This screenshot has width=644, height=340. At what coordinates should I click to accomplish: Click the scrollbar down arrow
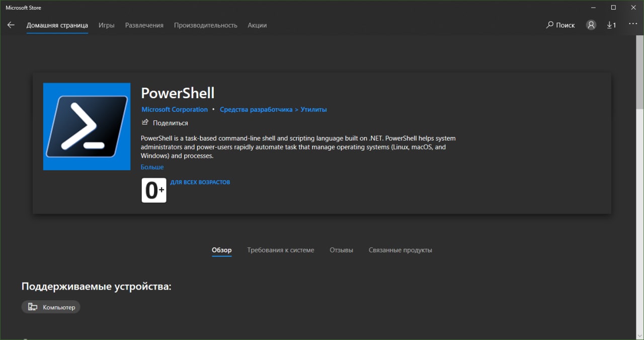(640, 336)
